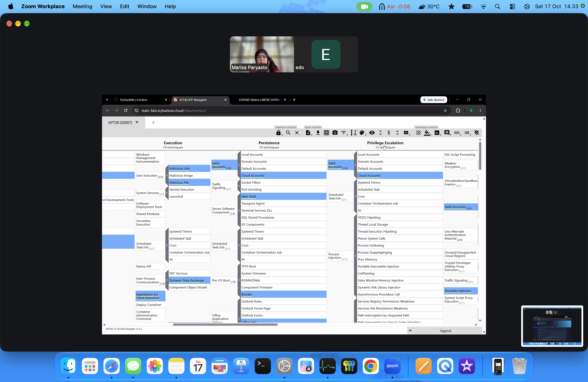Open the comment control
Screen dimensions: 588x382
[x=447, y=133]
